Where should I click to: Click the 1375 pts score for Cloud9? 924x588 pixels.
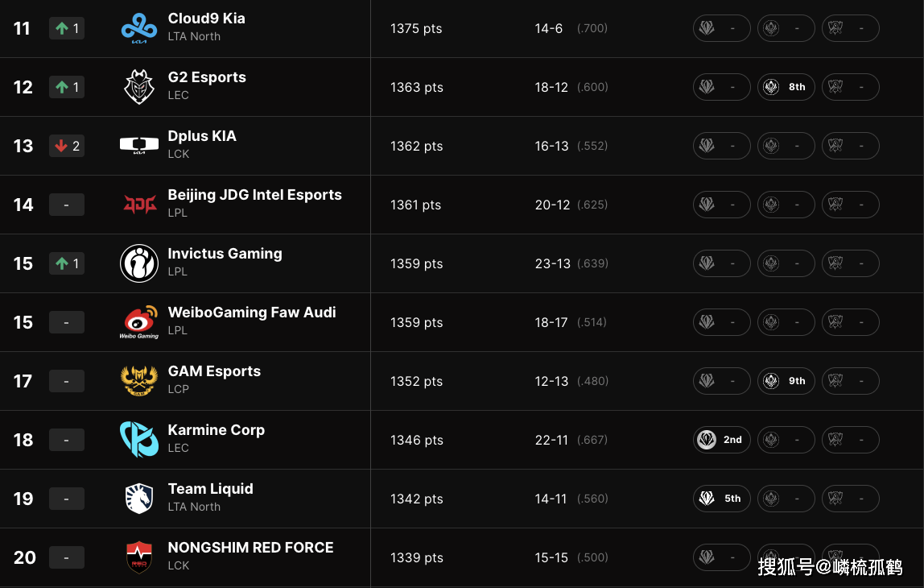[416, 28]
